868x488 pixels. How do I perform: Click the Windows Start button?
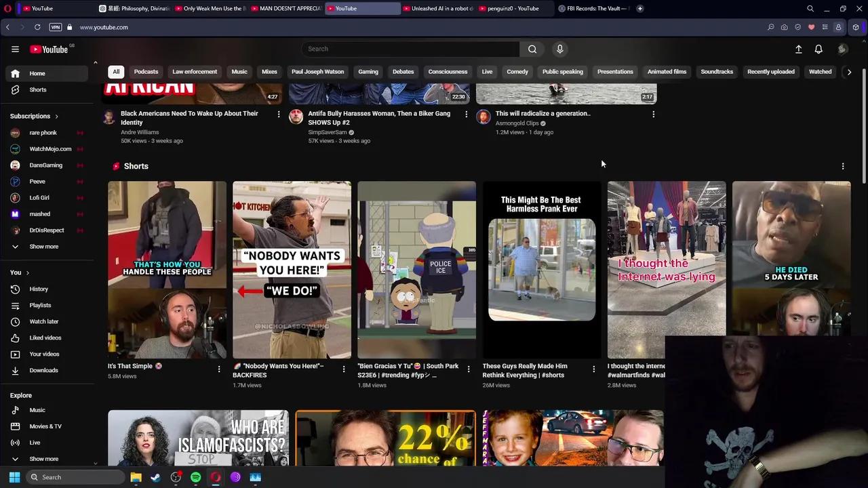pyautogui.click(x=14, y=477)
